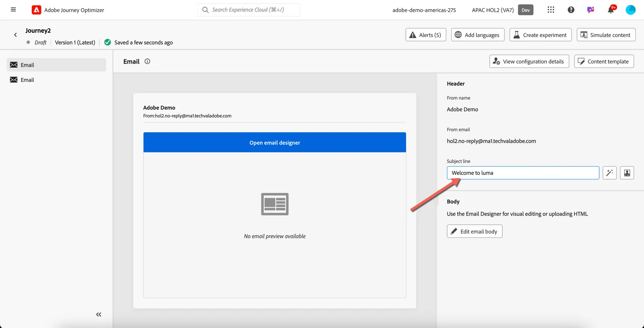Go back using the left chevron

point(15,35)
